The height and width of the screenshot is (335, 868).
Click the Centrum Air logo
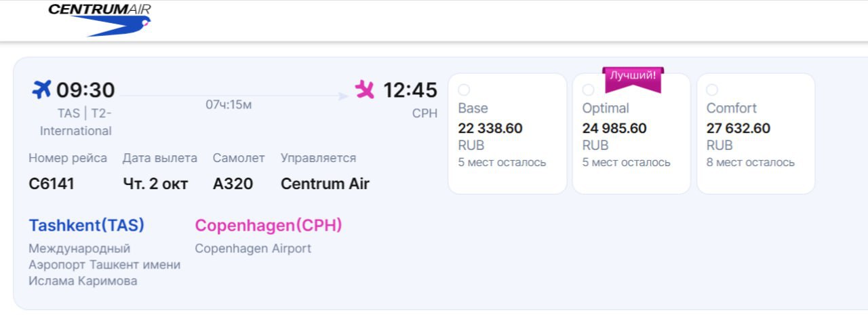click(100, 19)
